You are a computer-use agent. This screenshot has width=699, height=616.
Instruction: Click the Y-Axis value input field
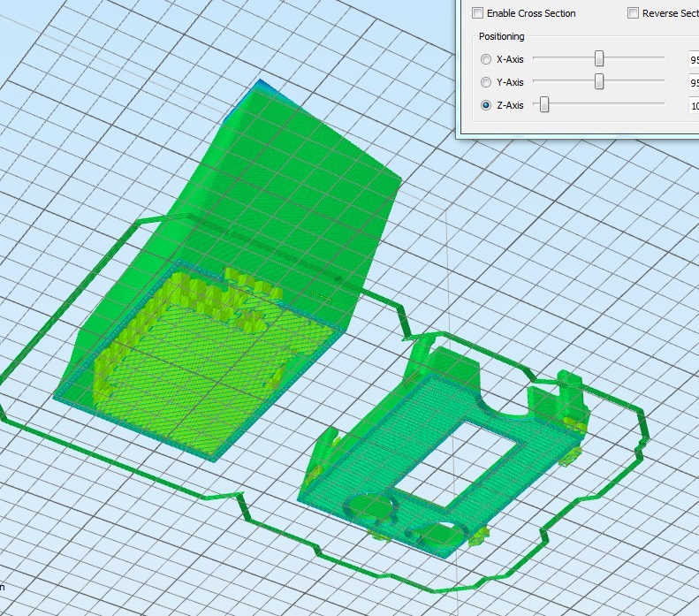(694, 83)
